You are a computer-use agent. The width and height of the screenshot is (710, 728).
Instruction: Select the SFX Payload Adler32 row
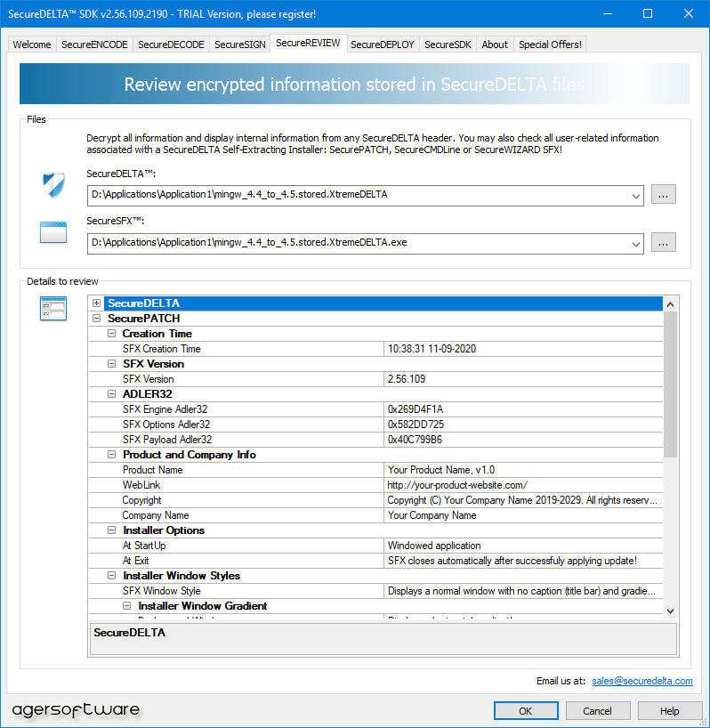click(x=375, y=440)
